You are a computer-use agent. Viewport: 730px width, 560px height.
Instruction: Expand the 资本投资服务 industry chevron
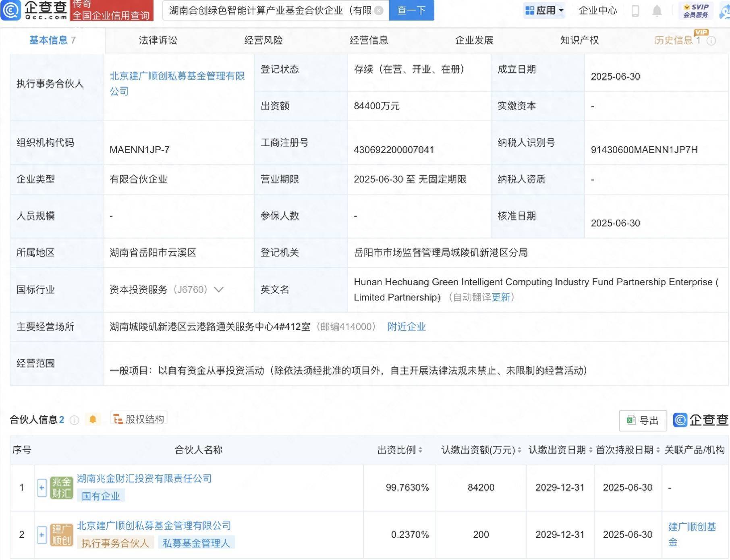(218, 289)
